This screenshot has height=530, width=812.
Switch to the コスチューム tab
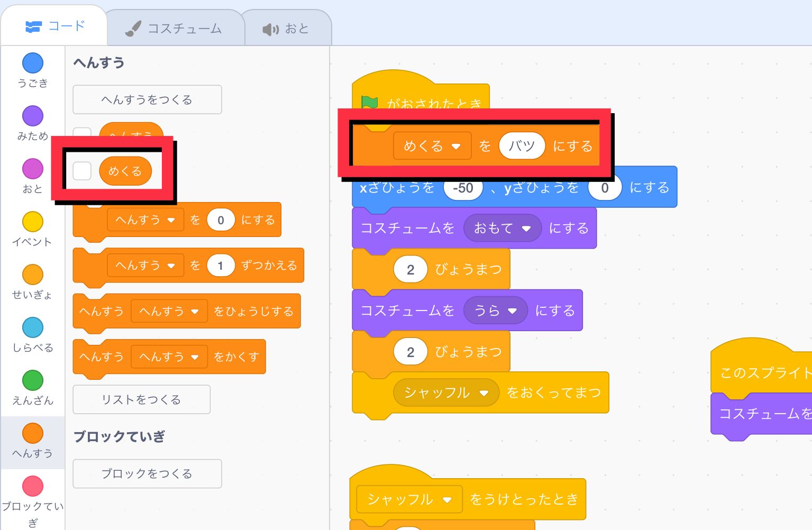click(175, 29)
